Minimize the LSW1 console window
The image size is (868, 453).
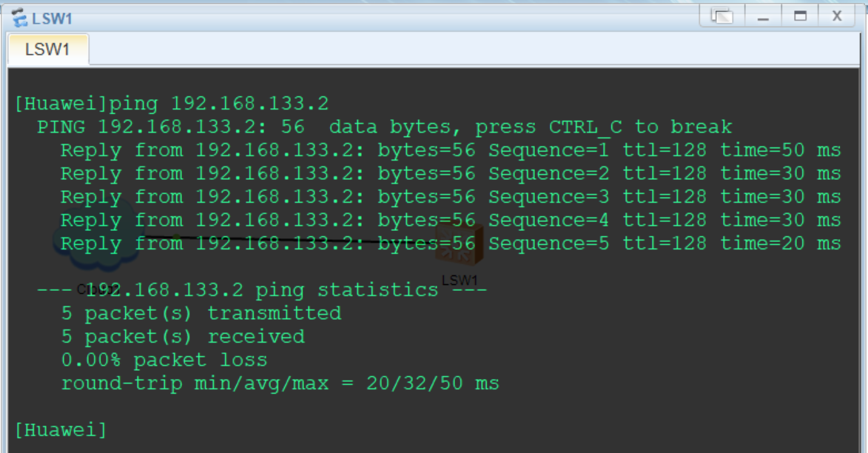[x=763, y=16]
